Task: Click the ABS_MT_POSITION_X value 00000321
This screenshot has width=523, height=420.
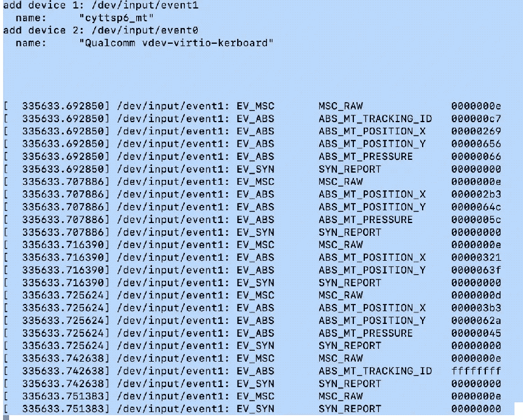Action: click(x=476, y=258)
